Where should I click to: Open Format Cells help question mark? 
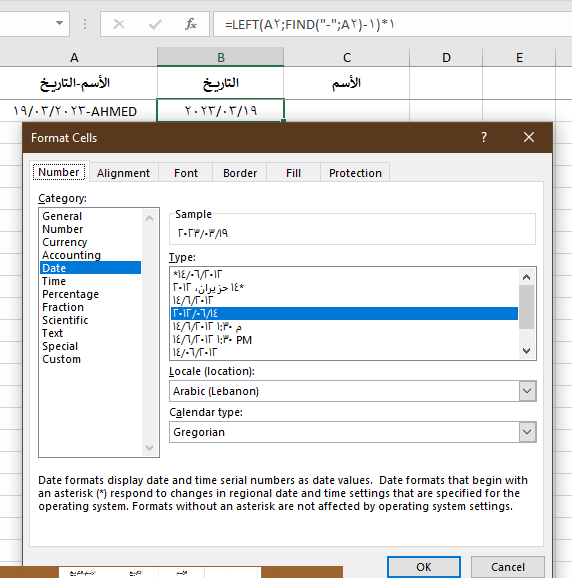coord(484,137)
